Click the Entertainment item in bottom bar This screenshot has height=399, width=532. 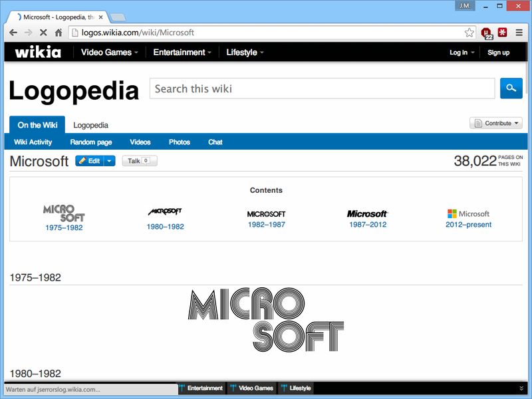201,388
